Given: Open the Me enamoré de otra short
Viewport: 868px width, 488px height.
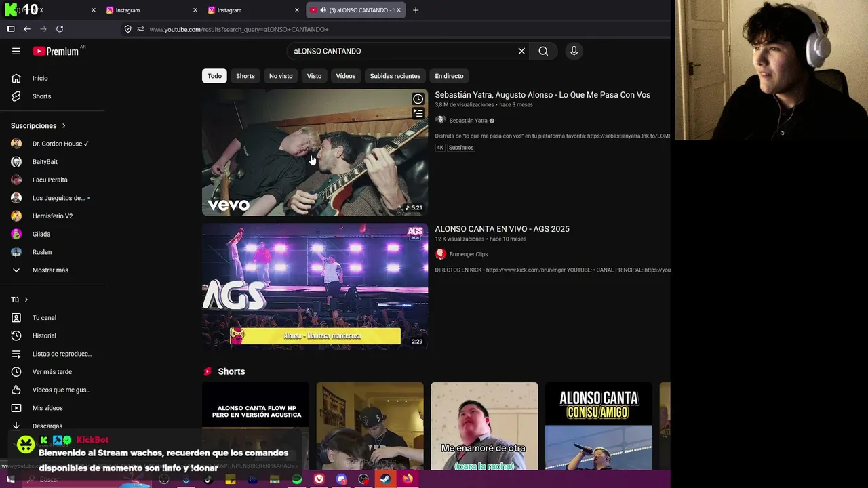Looking at the screenshot, I should [x=484, y=426].
